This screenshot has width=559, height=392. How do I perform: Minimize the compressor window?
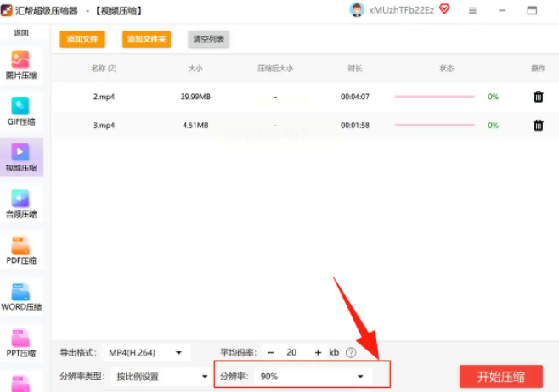pyautogui.click(x=502, y=11)
